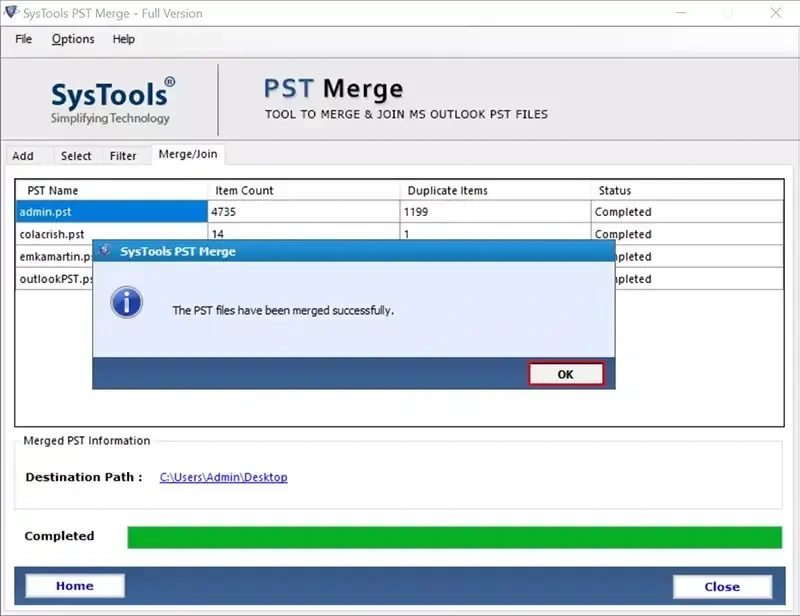Open the Help menu
The image size is (800, 616).
[x=123, y=39]
